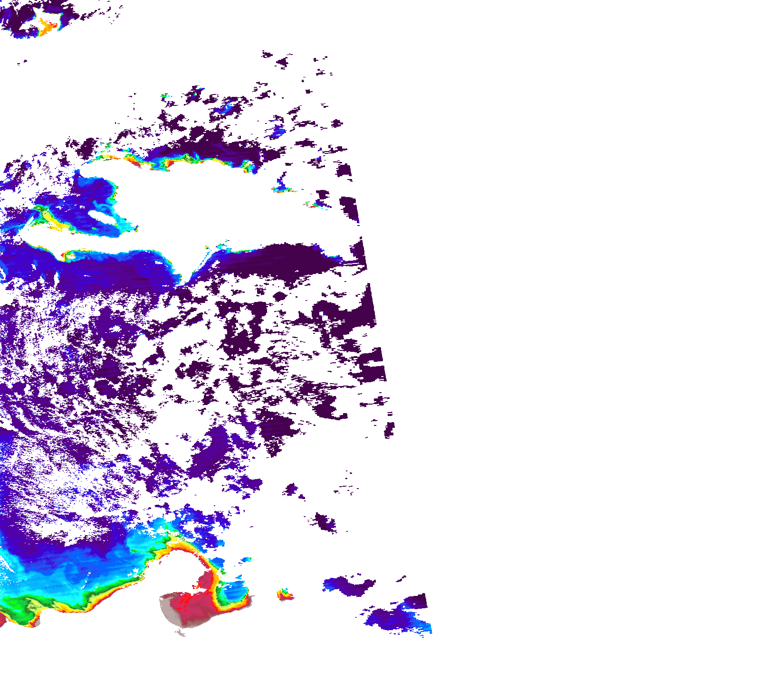Image resolution: width=784 pixels, height=679 pixels.
Task: Click the small dark patch above the red region
Action: [325, 521]
